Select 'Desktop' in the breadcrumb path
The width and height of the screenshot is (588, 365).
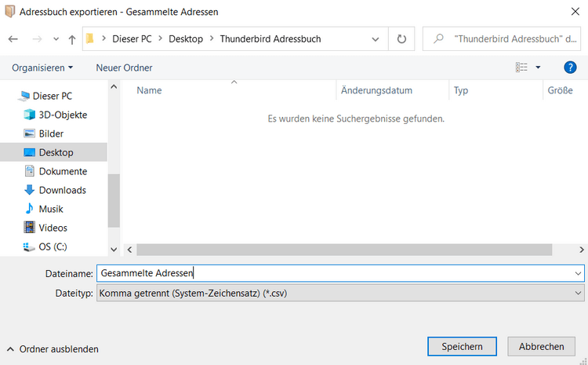[186, 39]
